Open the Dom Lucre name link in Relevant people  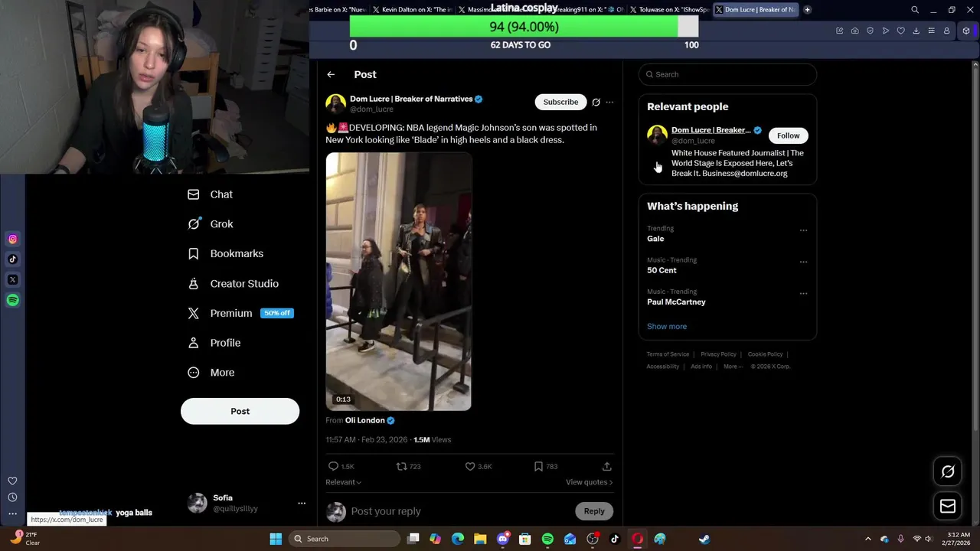tap(710, 130)
